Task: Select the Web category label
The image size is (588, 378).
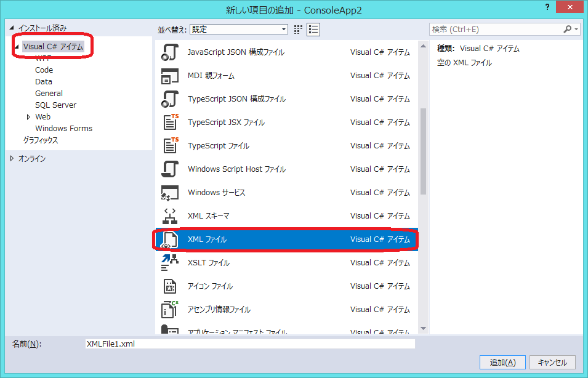Action: pos(42,116)
